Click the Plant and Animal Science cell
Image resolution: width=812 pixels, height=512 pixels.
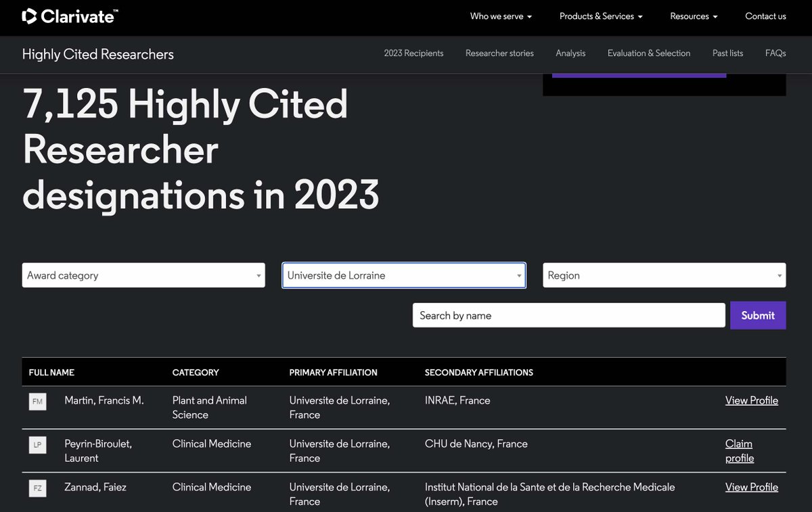tap(210, 408)
